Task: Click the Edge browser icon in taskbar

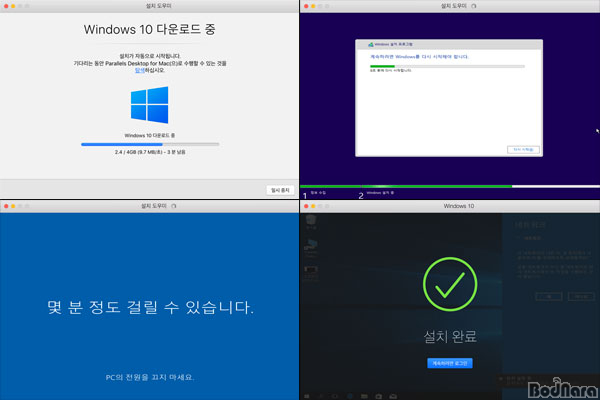Action: (349, 393)
